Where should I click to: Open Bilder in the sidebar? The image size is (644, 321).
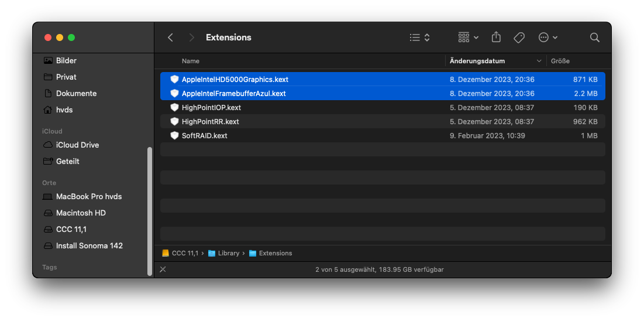(x=66, y=60)
